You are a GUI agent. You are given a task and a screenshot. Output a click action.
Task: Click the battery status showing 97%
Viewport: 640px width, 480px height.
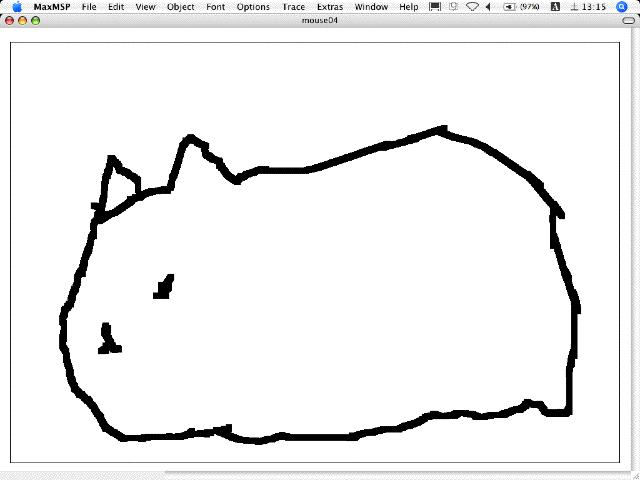tap(521, 7)
